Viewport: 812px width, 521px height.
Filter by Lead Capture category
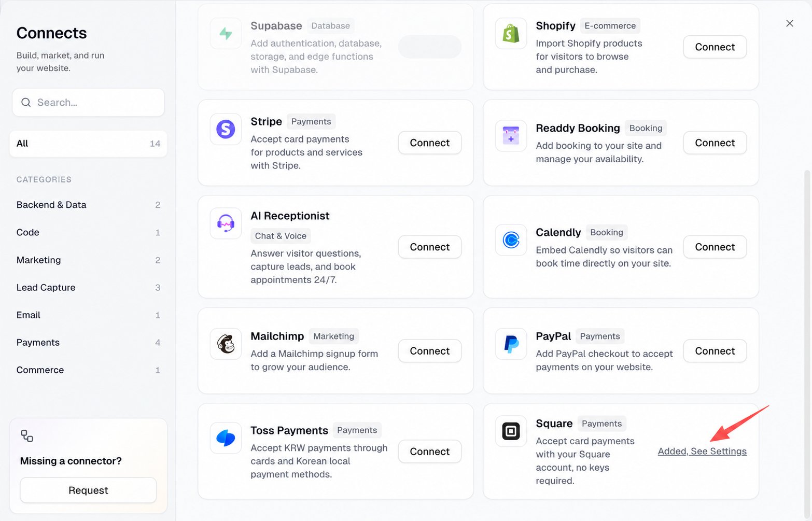click(x=88, y=287)
